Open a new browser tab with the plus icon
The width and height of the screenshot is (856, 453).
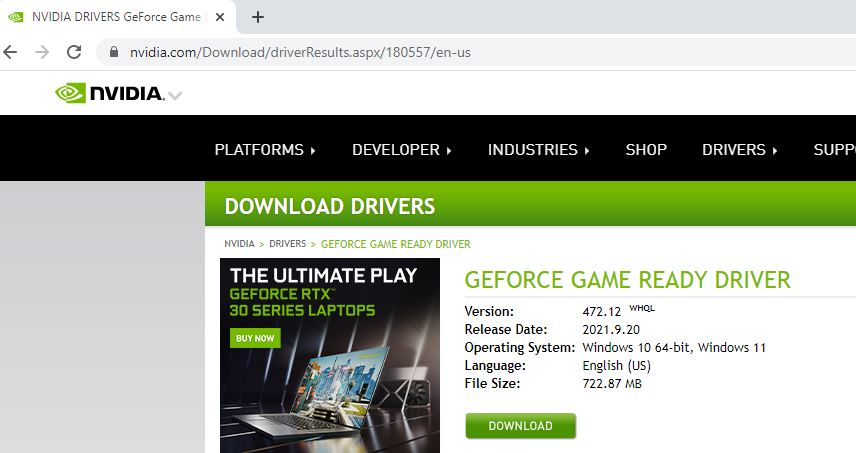tap(258, 17)
